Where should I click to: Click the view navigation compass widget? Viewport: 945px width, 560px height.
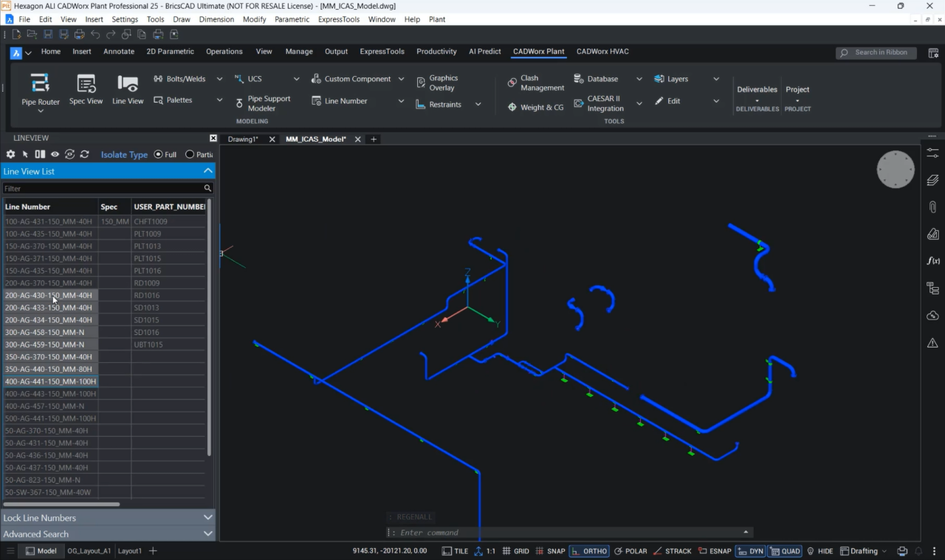point(896,170)
